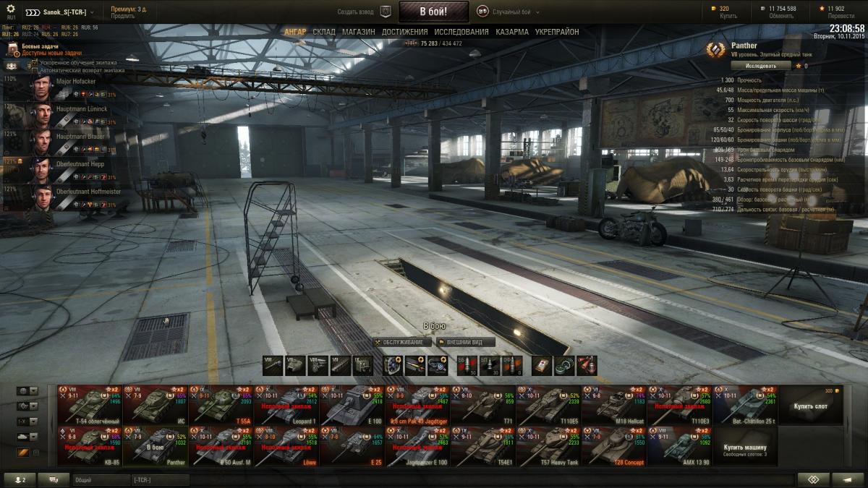The width and height of the screenshot is (868, 488).
Task: Switch to the ИССЛЕДОВАНИЯ tab
Action: click(461, 32)
